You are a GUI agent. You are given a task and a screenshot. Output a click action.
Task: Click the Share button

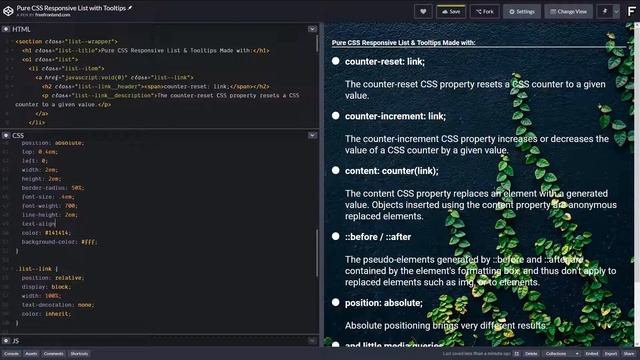(x=629, y=353)
